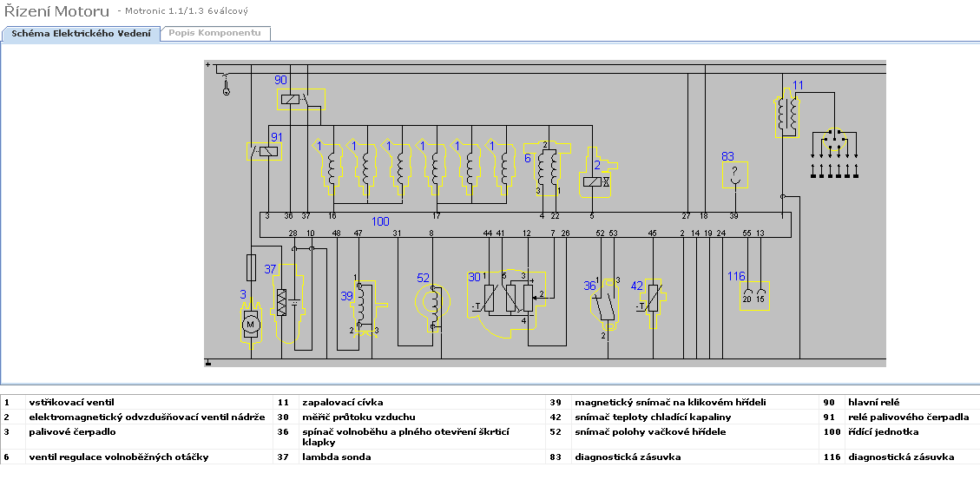The width and height of the screenshot is (980, 480).
Task: Select diagnostic socket component 116
Action: tap(754, 296)
